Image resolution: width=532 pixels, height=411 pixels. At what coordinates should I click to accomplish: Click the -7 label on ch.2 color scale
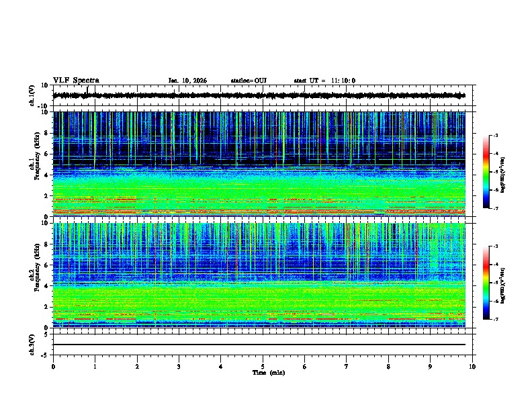click(x=495, y=319)
